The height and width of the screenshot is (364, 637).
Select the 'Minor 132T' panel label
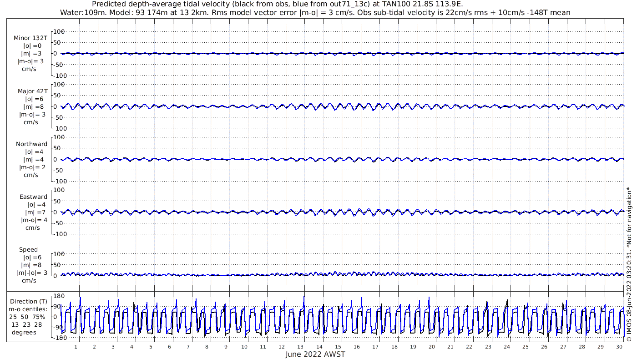coord(30,38)
